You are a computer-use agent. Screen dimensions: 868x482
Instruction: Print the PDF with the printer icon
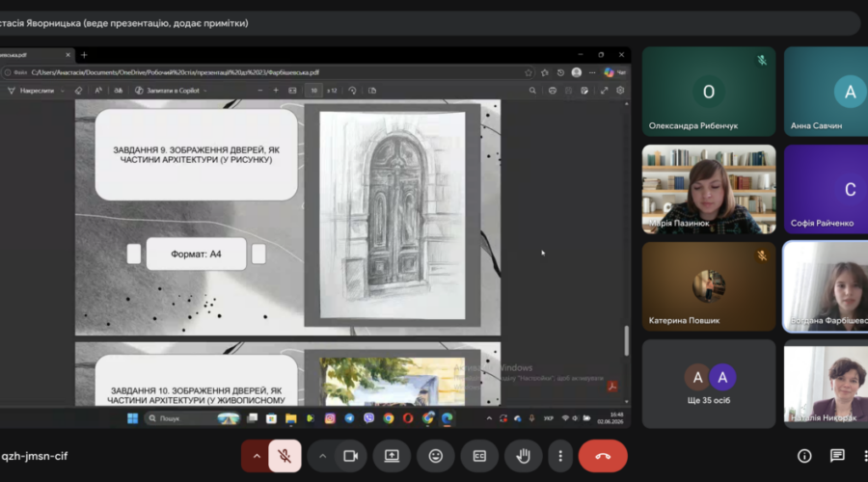click(552, 91)
